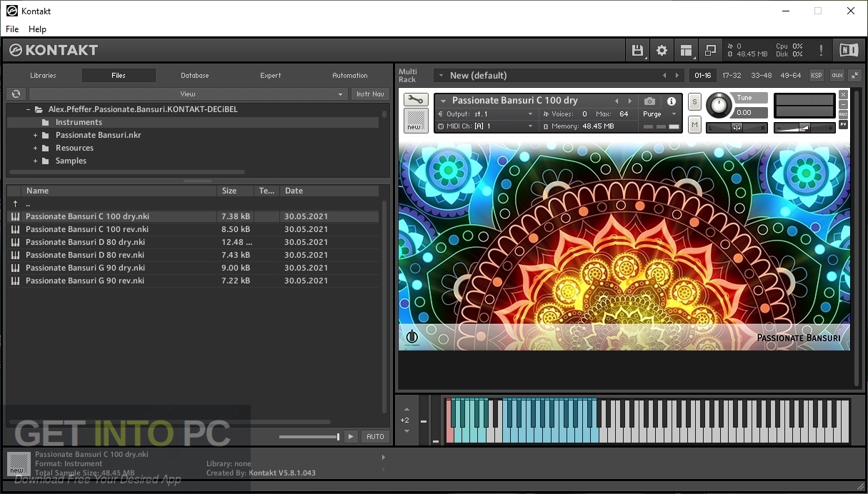Go to previous instrument with left arrow
Screen dimensions: 868x494
[x=617, y=101]
